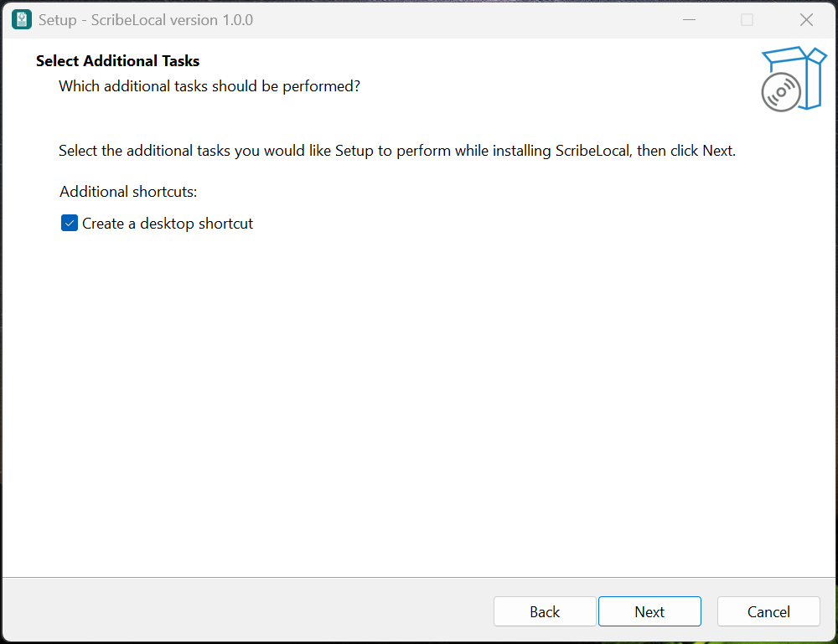Click the maximize window button
Screen dimensions: 838x644
click(x=747, y=19)
